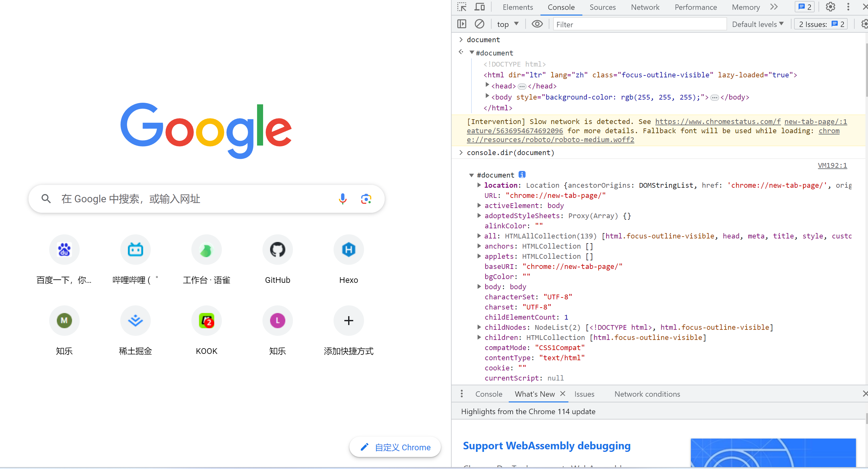Clear the console with the ban icon
Viewport: 868px width, 469px height.
click(479, 24)
